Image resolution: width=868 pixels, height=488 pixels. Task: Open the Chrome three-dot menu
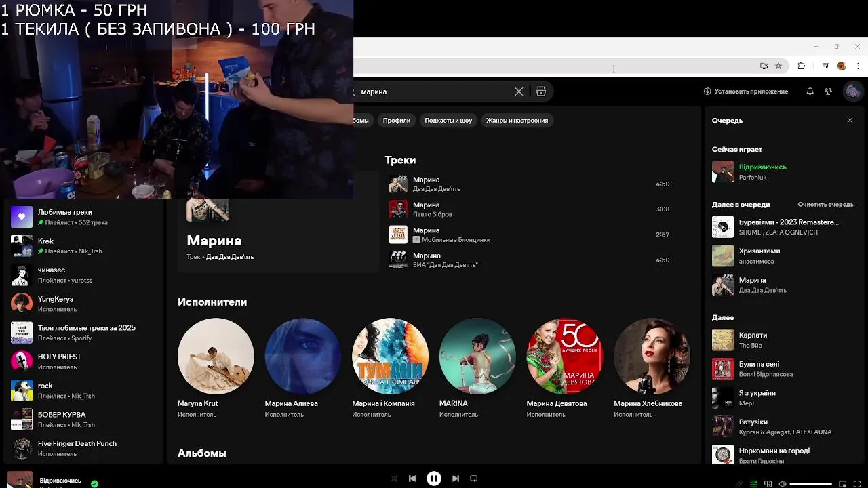(x=857, y=66)
